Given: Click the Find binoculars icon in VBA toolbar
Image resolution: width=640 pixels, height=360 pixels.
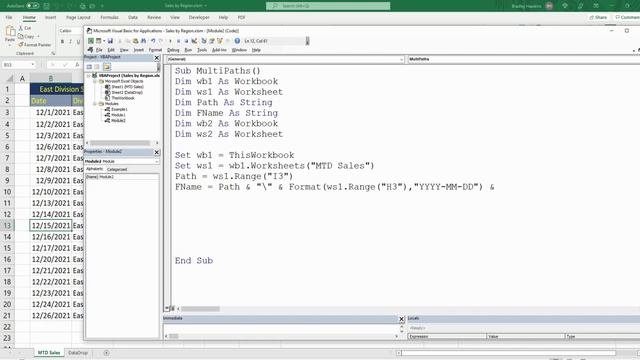Looking at the screenshot, I should [144, 41].
